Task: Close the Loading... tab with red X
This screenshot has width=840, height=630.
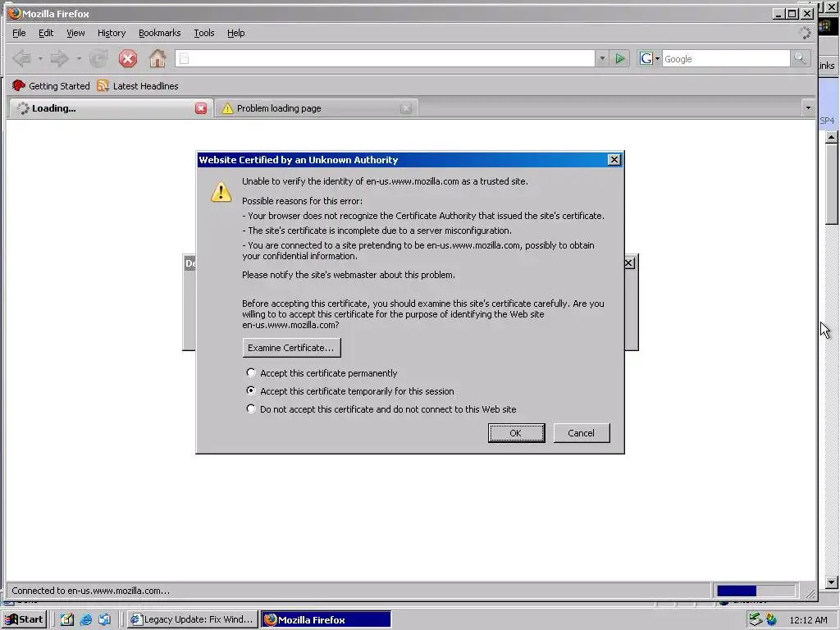Action: 201,108
